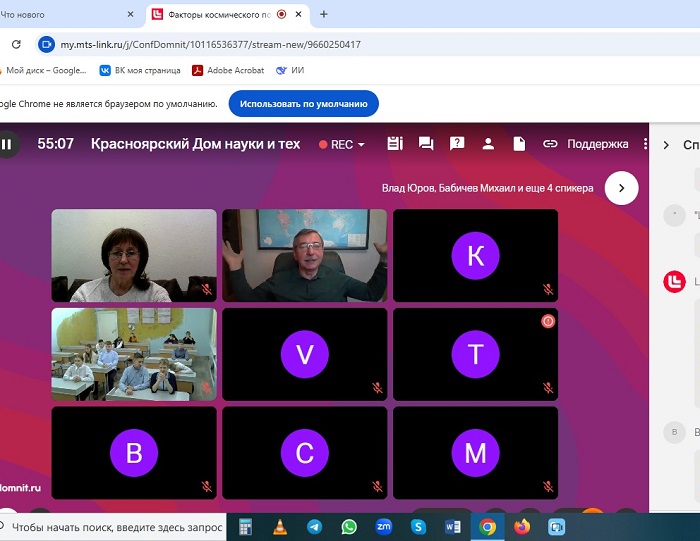700x541 pixels.
Task: Open the files document icon
Action: point(519,144)
